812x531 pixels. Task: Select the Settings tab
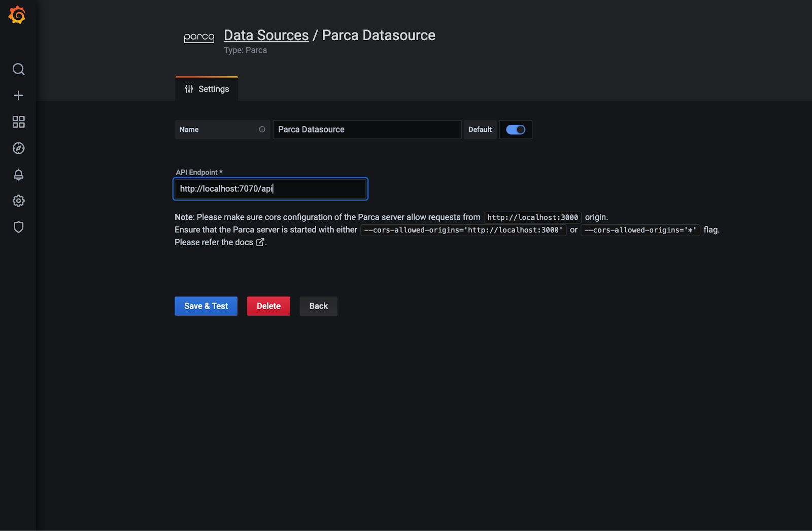[x=207, y=89]
